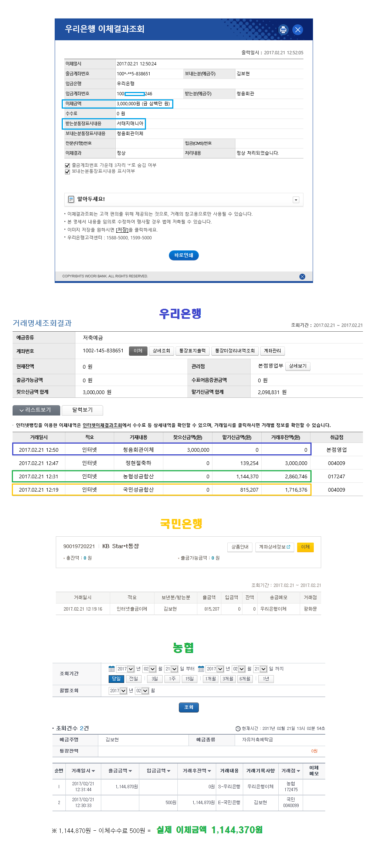The image size is (384, 868).
Task: Select the 1개월 period option
Action: pos(211,679)
